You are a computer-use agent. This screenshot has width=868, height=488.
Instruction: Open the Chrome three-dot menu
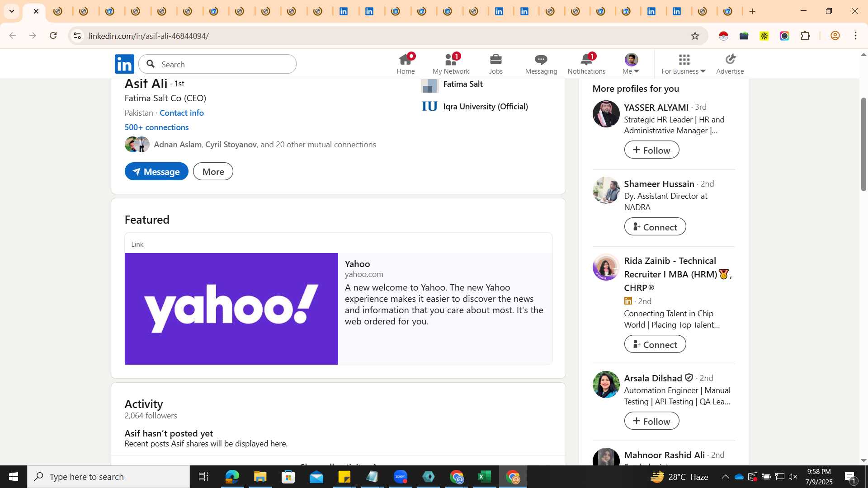(x=855, y=36)
